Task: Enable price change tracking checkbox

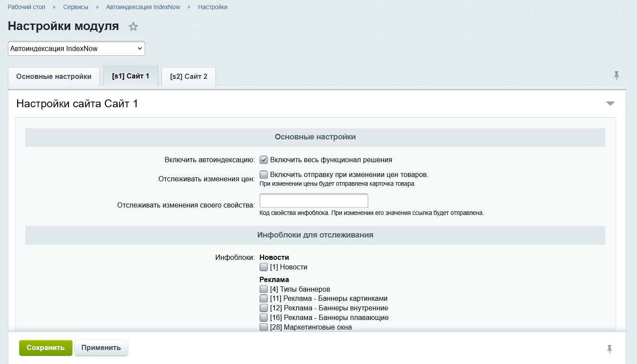Action: 264,174
